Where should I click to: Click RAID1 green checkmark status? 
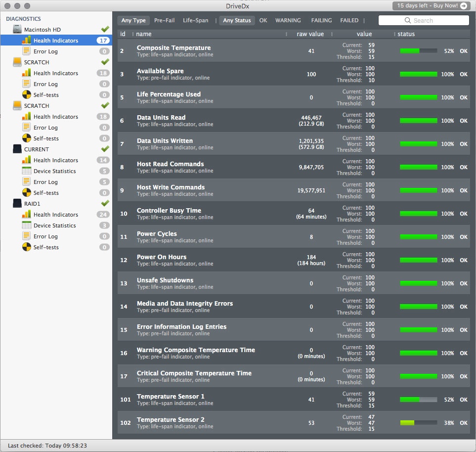coord(105,203)
